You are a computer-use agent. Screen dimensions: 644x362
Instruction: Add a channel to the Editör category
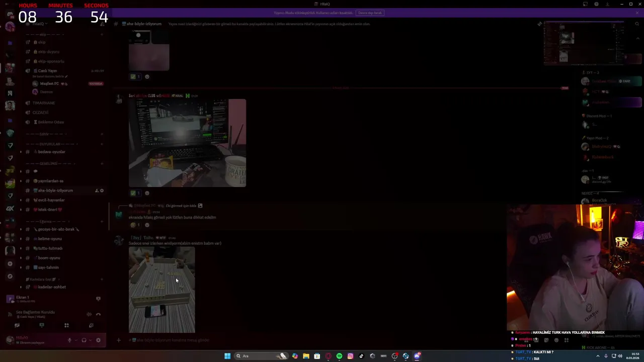(102, 134)
